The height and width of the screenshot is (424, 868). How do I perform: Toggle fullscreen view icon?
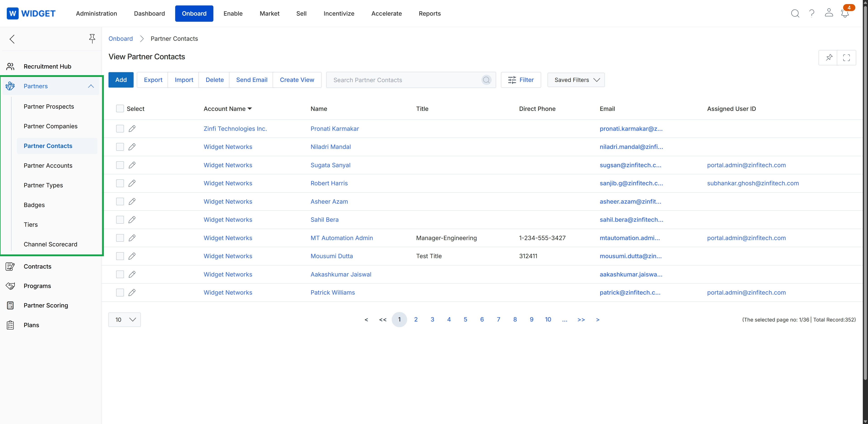pyautogui.click(x=847, y=57)
